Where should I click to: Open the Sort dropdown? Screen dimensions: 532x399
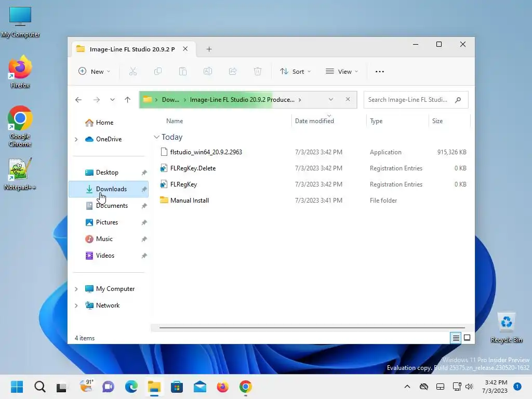(295, 72)
